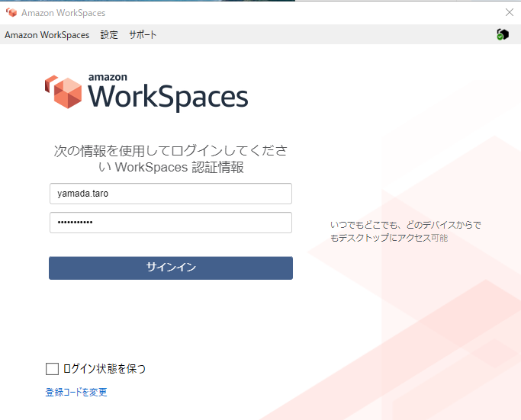Click the login instruction heading text
The image size is (521, 420).
coord(170,159)
